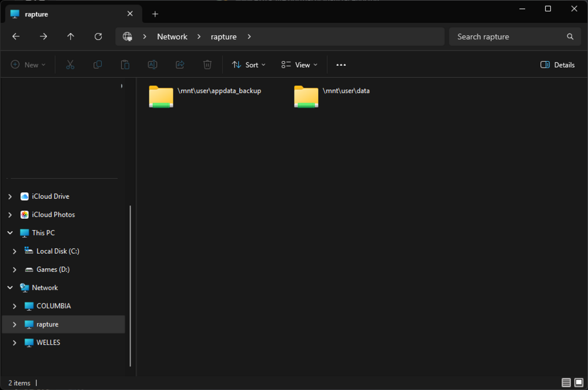This screenshot has height=390, width=588.
Task: Collapse the Network tree node
Action: (10, 288)
